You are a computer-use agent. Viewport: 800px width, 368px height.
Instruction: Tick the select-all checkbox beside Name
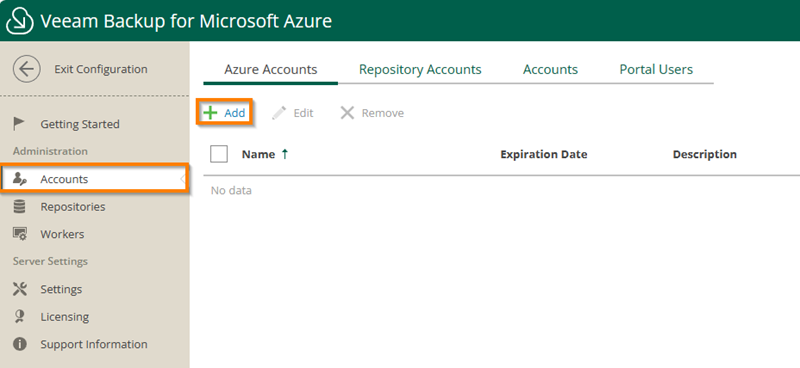click(x=219, y=154)
